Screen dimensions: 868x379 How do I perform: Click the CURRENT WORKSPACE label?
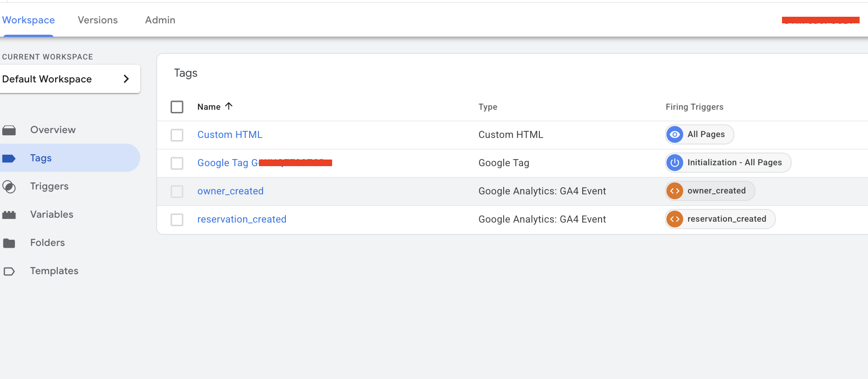pos(48,57)
